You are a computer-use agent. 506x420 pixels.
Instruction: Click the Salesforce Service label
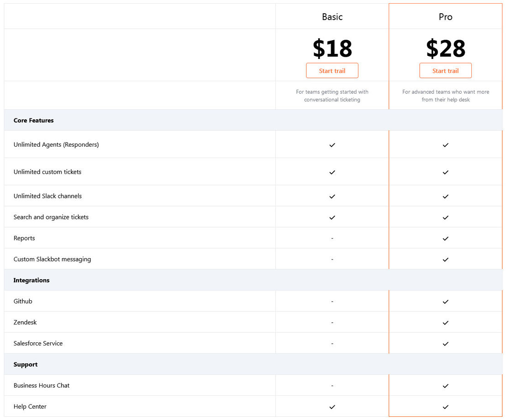tap(38, 343)
